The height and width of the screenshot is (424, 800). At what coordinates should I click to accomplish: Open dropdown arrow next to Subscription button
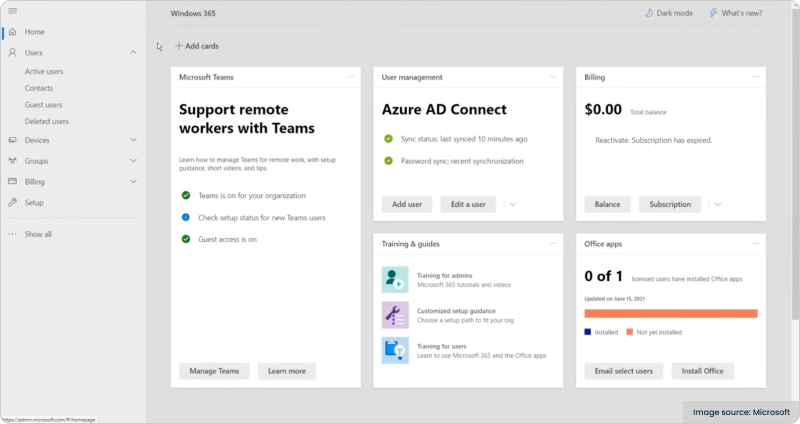tap(718, 204)
